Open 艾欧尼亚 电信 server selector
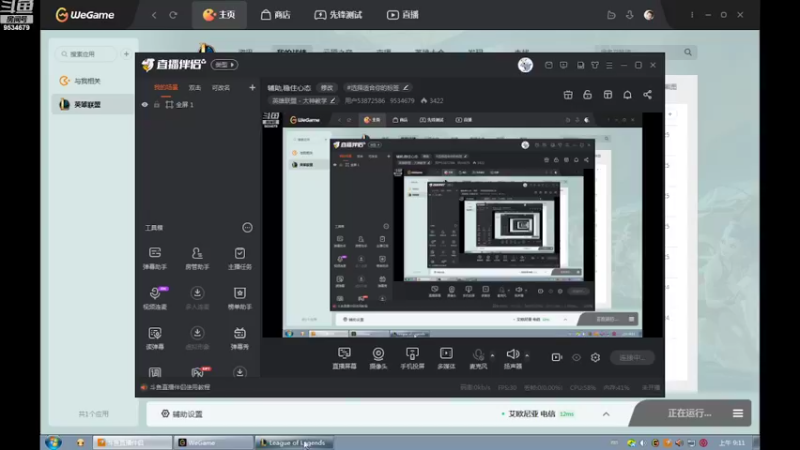This screenshot has height=450, width=800. coord(538,414)
